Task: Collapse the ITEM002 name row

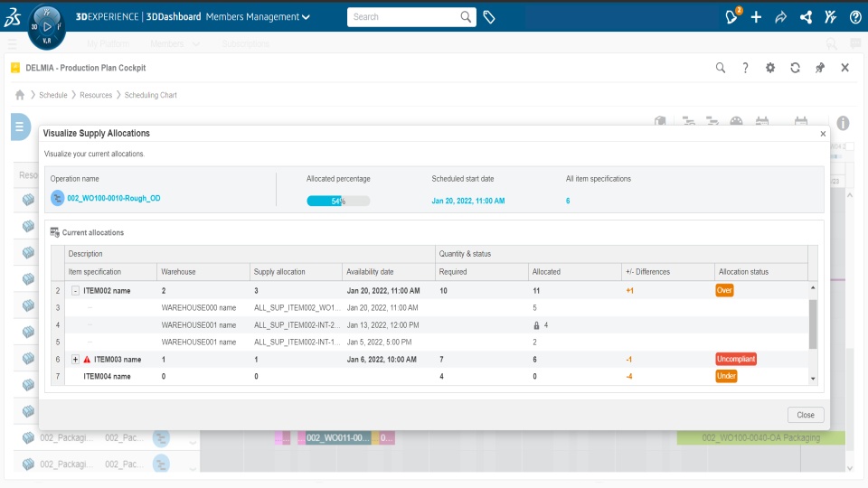Action: coord(75,290)
